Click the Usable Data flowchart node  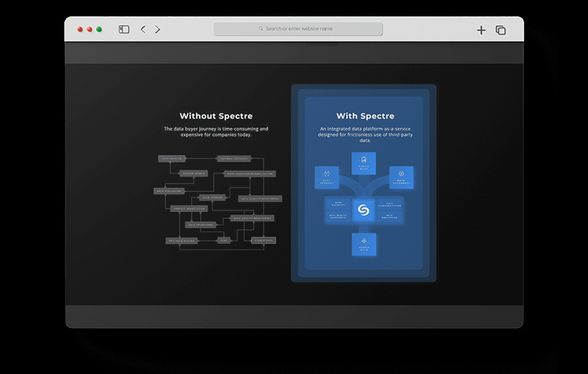(x=264, y=241)
